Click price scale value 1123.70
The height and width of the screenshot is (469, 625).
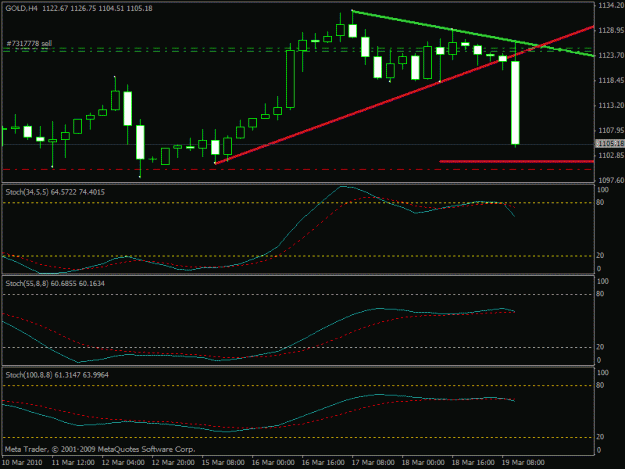(x=611, y=55)
